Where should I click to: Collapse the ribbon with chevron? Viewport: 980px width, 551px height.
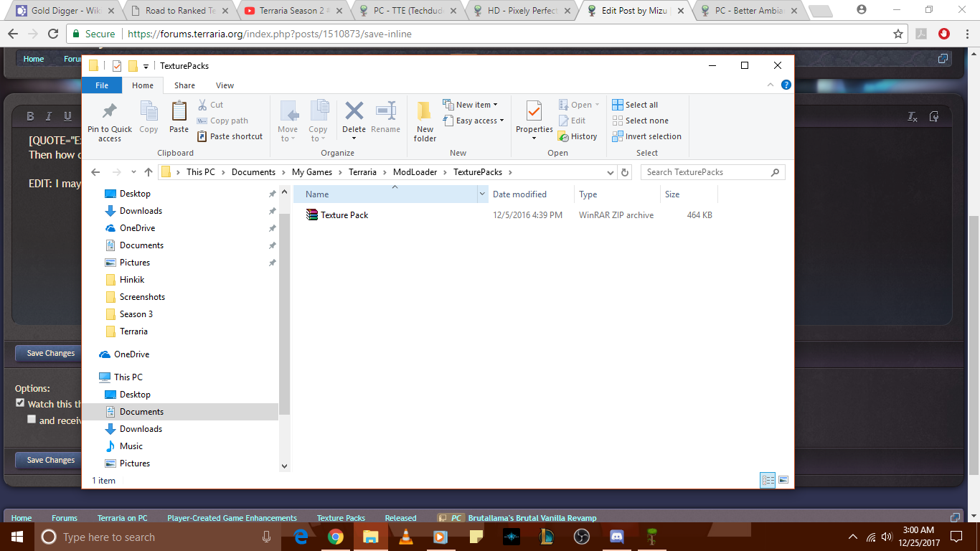771,85
